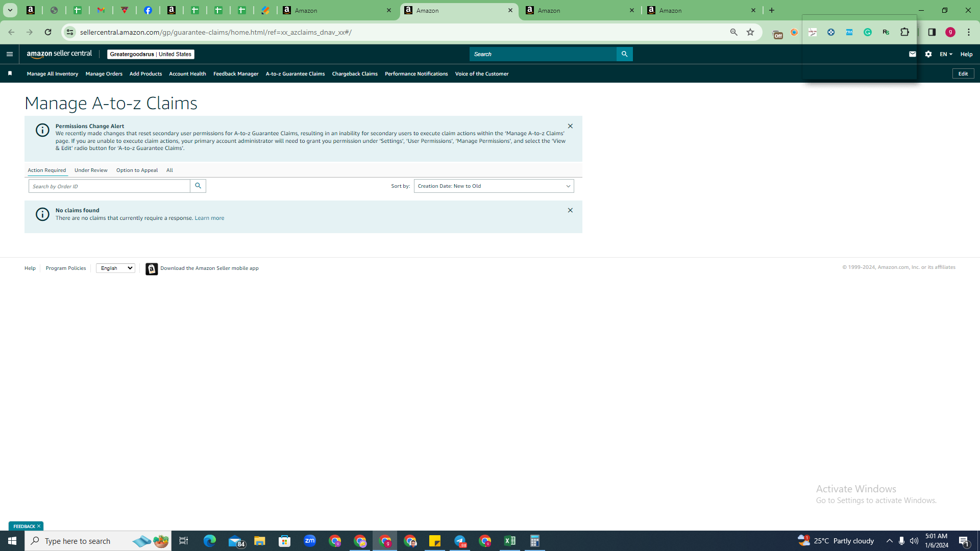The width and height of the screenshot is (980, 551).
Task: Open Add Products menu item
Action: 145,74
